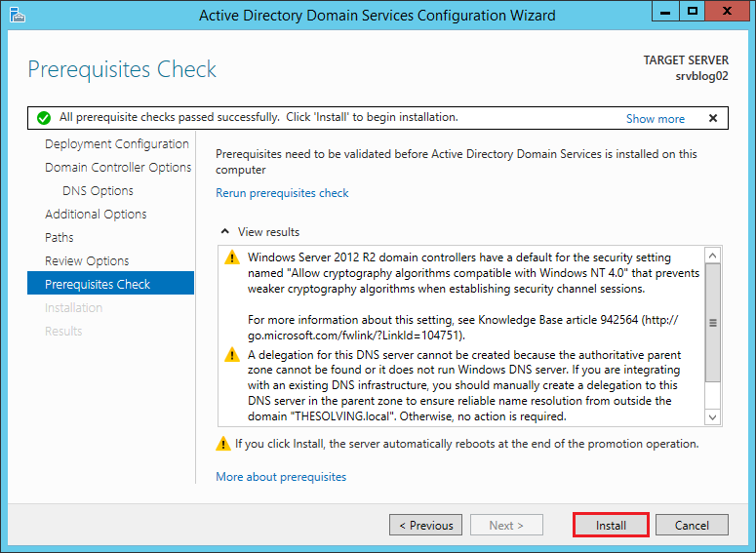This screenshot has width=756, height=553.
Task: Click the reboot warning triangle icon
Action: (222, 444)
